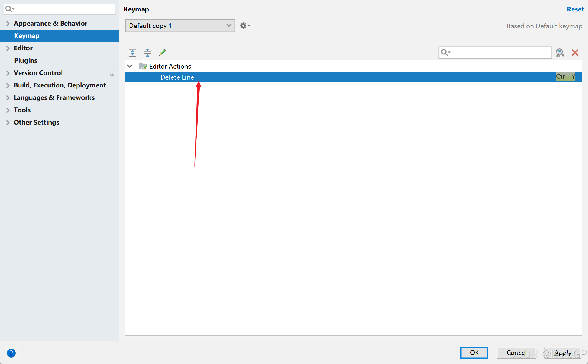Click the Version Control project-level icon
588x364 pixels.
(x=112, y=73)
